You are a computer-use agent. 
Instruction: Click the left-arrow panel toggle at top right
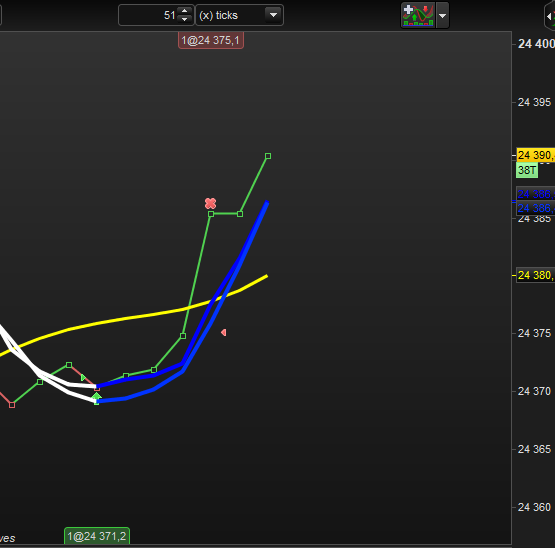[549, 16]
